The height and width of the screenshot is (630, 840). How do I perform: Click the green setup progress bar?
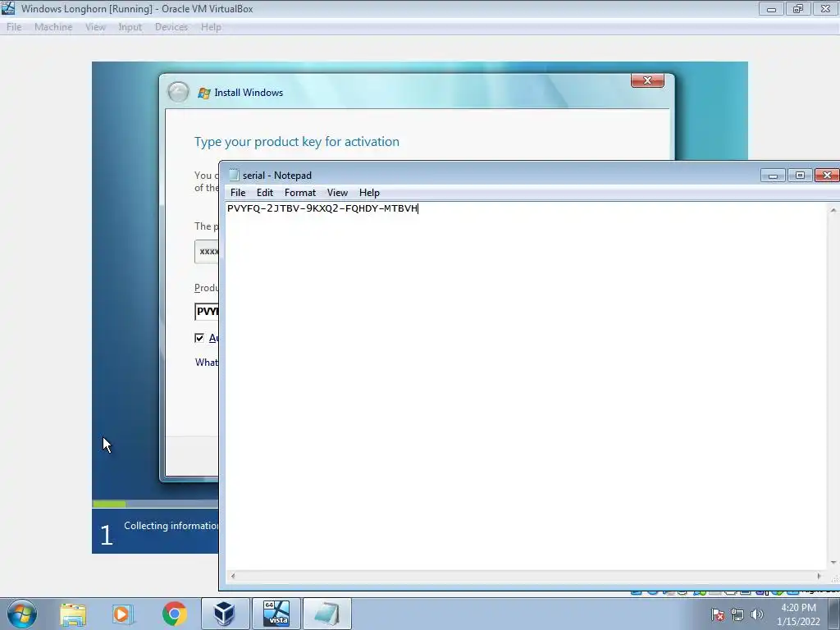point(109,504)
